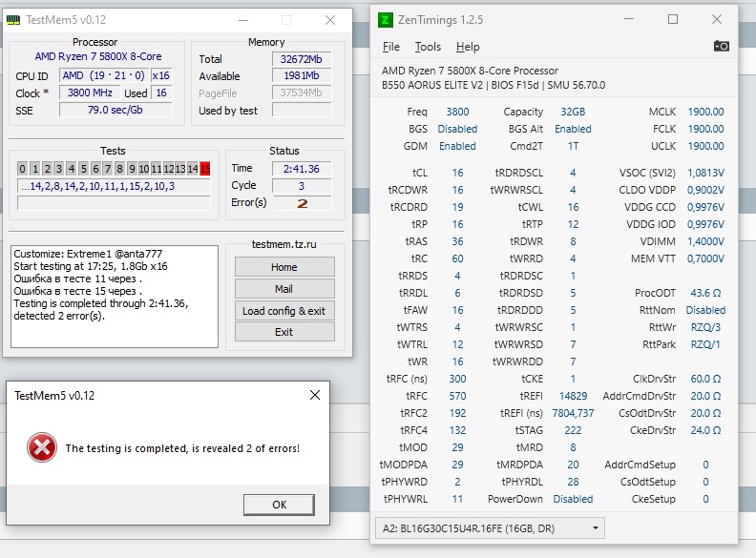
Task: Click OK in the error dialog
Action: pos(279,505)
